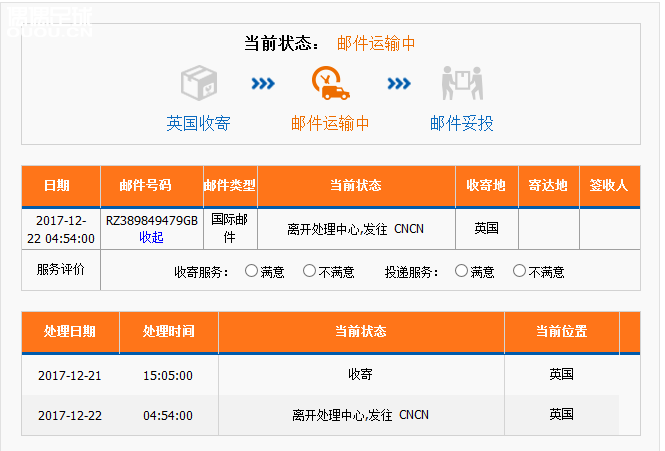Image resolution: width=665 pixels, height=451 pixels.
Task: Click the 邮件妥投 step label
Action: (461, 124)
